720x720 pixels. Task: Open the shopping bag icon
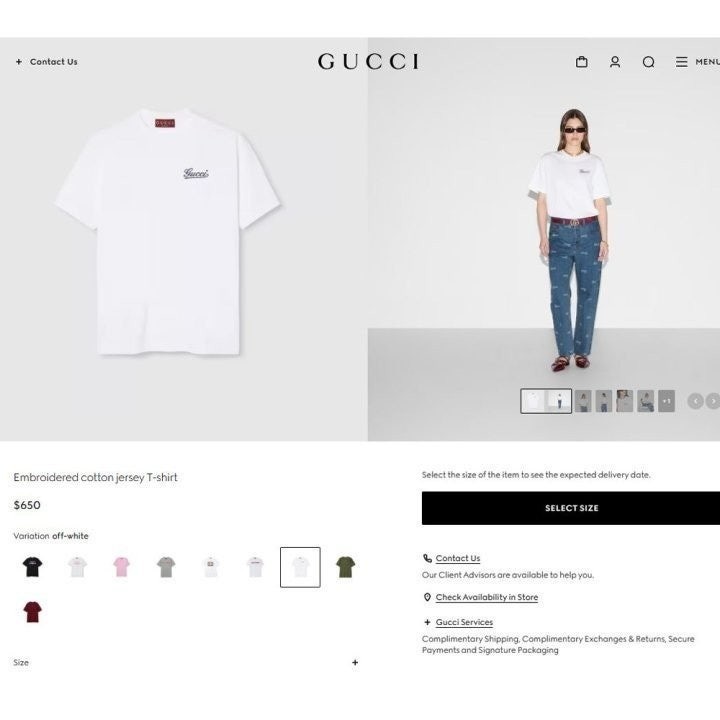click(581, 62)
